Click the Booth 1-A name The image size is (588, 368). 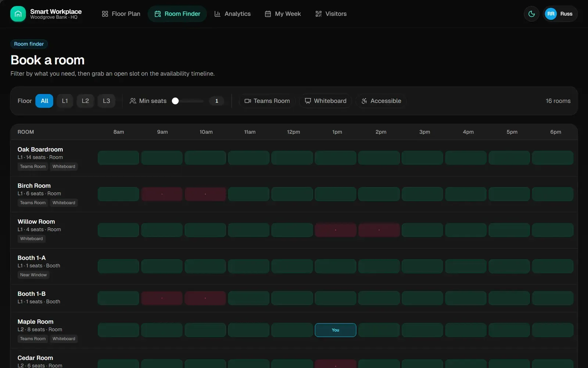(32, 258)
